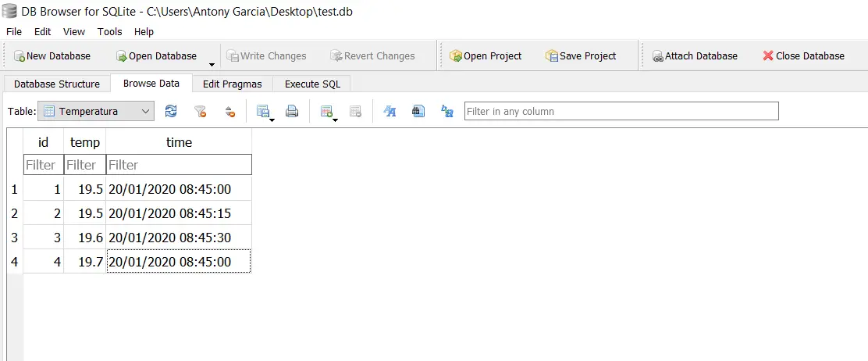This screenshot has width=868, height=361.
Task: Save the table as currently displayed
Action: (262, 112)
